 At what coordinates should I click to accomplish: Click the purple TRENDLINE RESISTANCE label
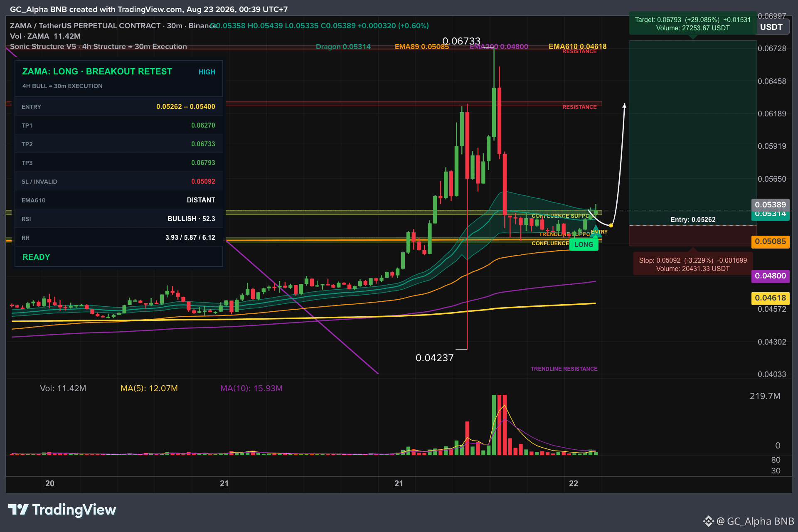point(564,369)
